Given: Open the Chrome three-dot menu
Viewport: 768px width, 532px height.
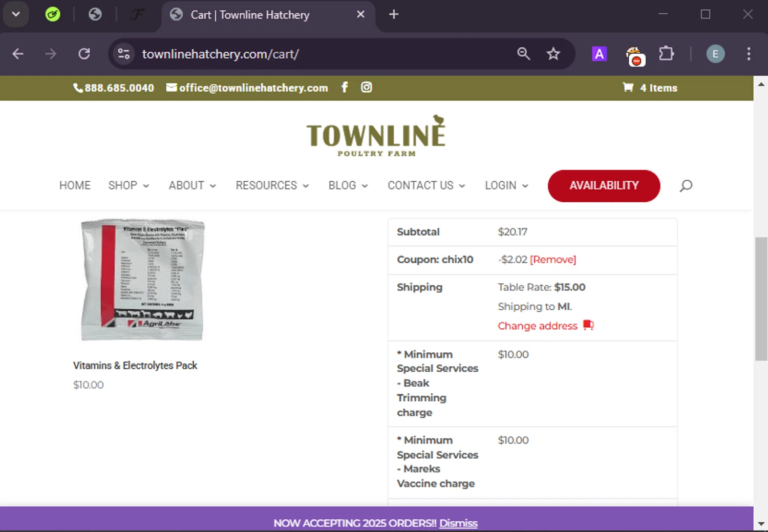Looking at the screenshot, I should click(749, 54).
